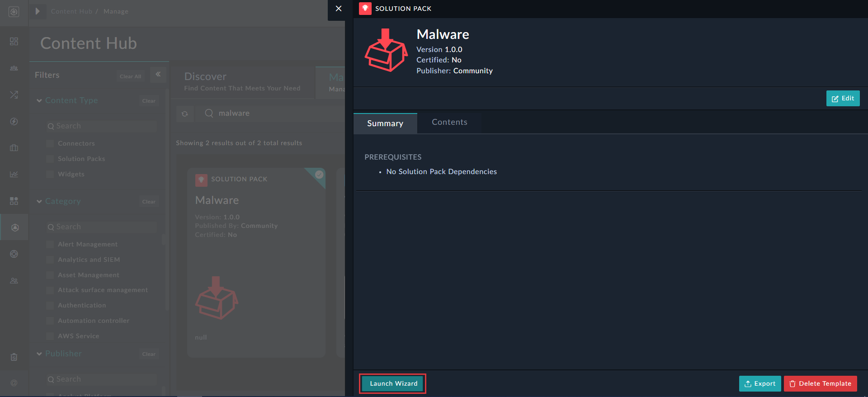Clear the Category filter

[149, 202]
